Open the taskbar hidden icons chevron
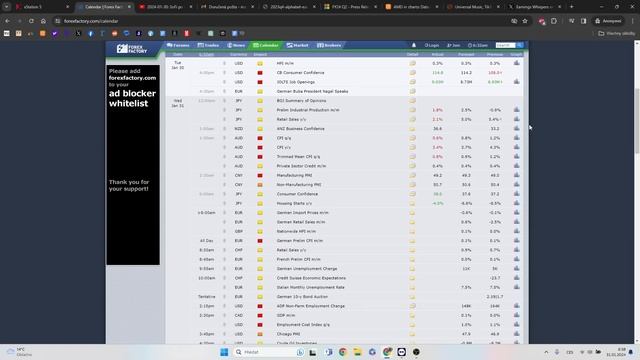Viewport: 640px width, 360px height. coord(546,352)
